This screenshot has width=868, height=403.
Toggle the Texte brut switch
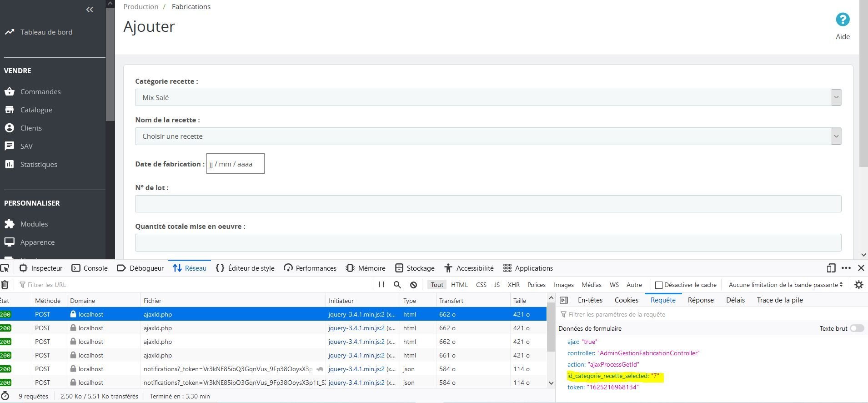pos(857,328)
